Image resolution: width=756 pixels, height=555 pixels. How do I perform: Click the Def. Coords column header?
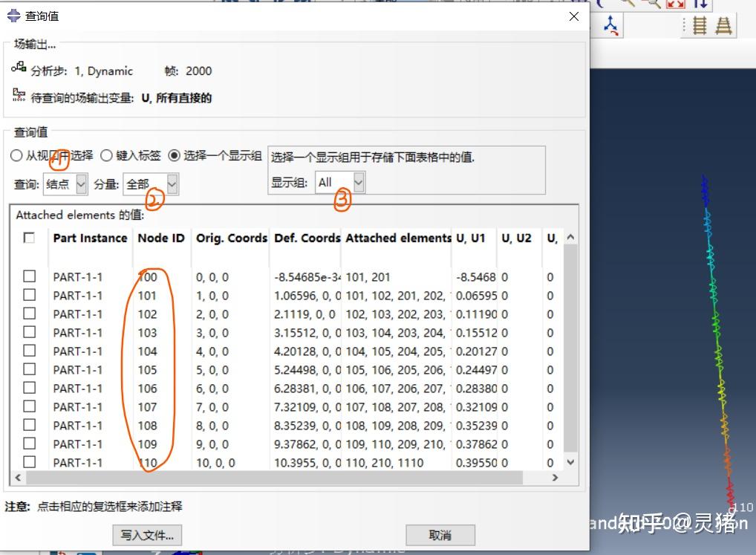coord(307,238)
